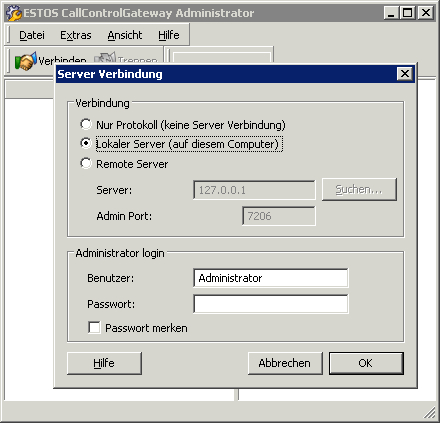Confirm the dialog with OK

point(366,363)
